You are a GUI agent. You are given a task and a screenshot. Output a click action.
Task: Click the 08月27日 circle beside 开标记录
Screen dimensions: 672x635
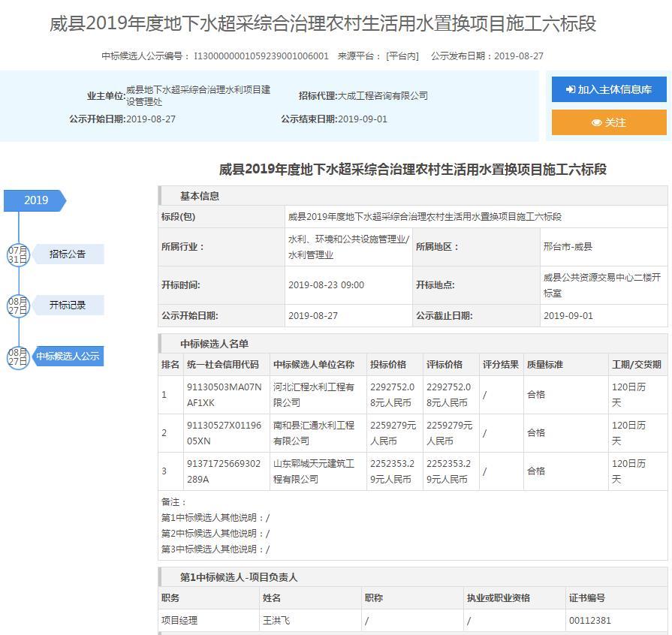18,305
